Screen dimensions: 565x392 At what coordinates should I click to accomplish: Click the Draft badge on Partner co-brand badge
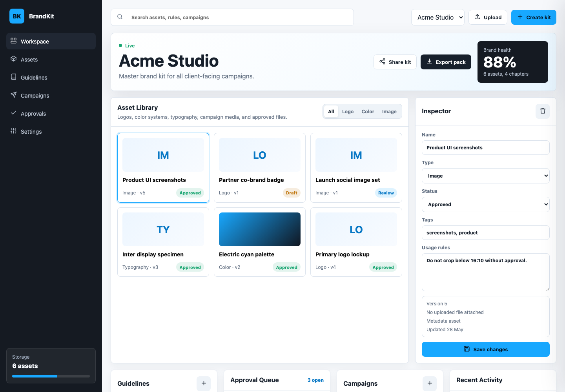tap(292, 193)
